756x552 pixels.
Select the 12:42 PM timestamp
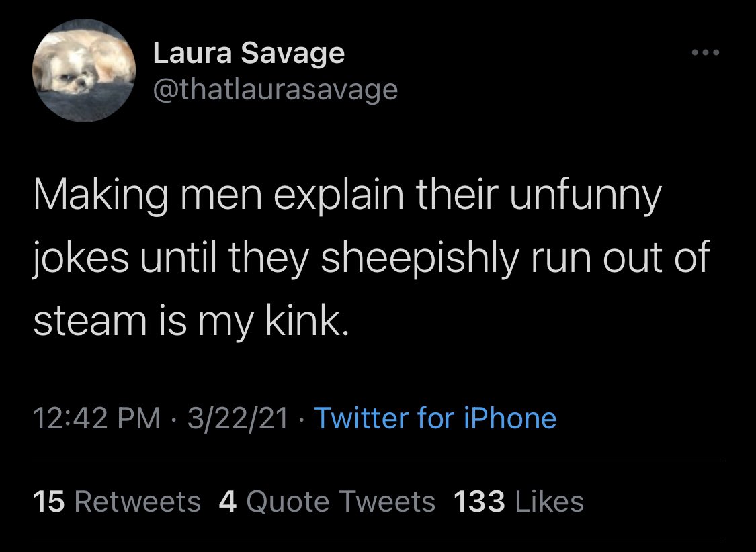coord(97,418)
